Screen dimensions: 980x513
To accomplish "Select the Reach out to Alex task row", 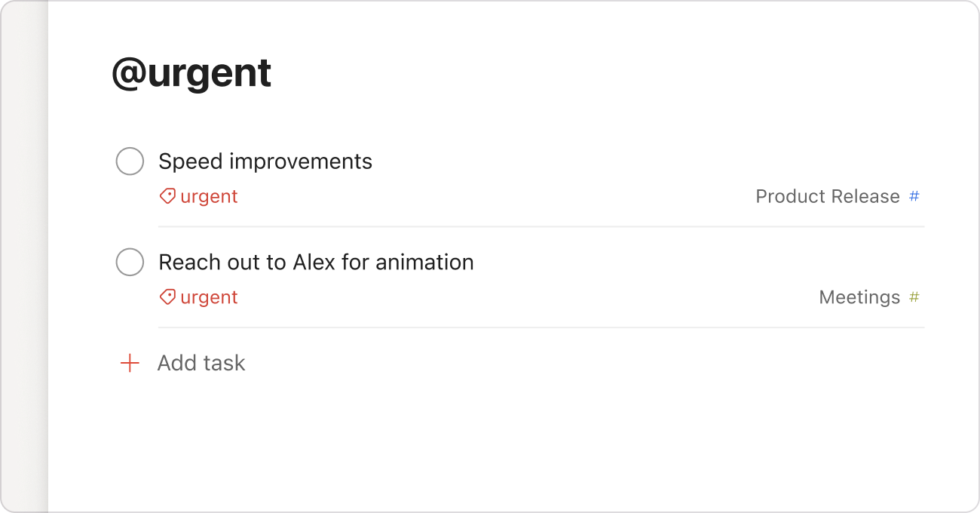I will click(315, 262).
